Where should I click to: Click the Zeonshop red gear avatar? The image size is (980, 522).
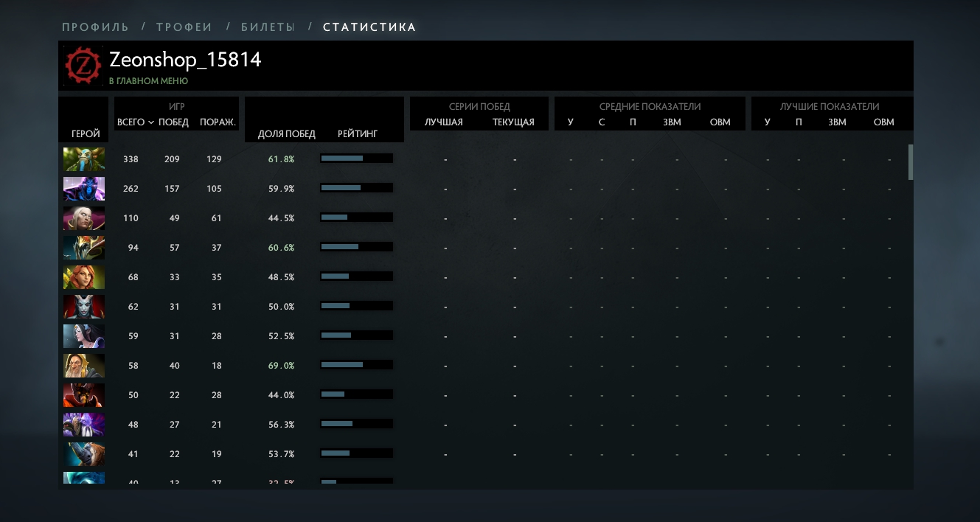(83, 66)
